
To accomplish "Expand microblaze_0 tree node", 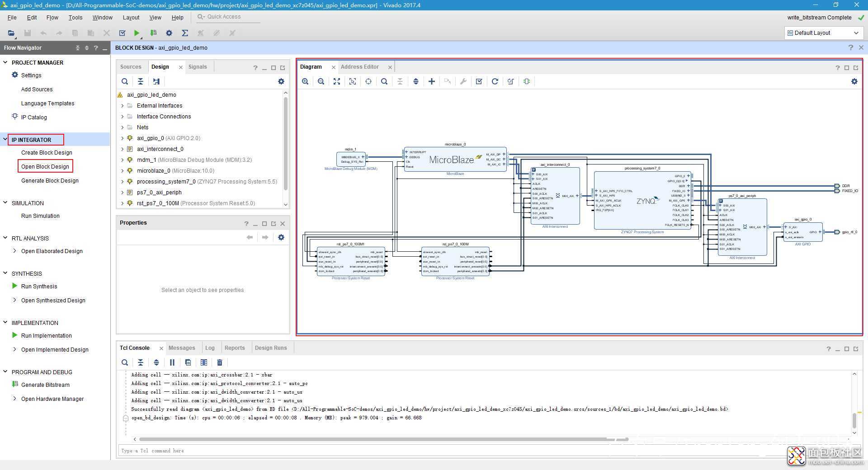I will point(122,171).
